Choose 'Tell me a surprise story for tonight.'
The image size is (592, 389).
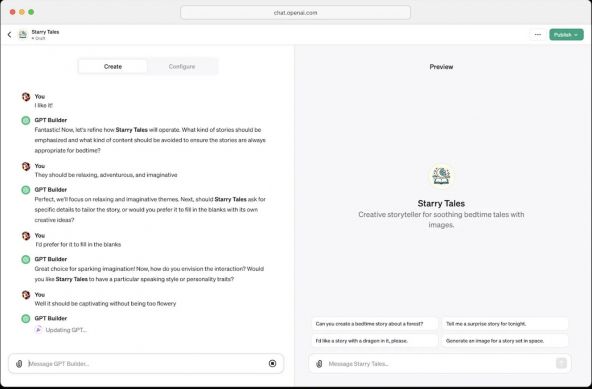[505, 324]
